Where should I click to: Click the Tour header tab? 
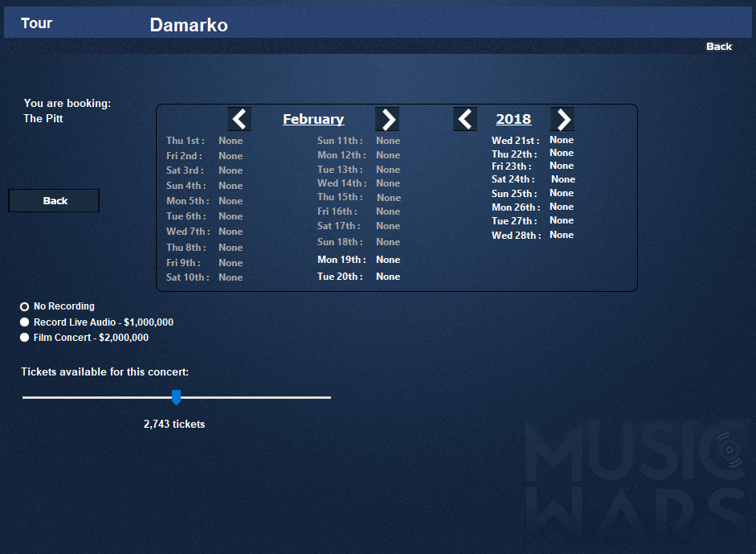pyautogui.click(x=36, y=23)
